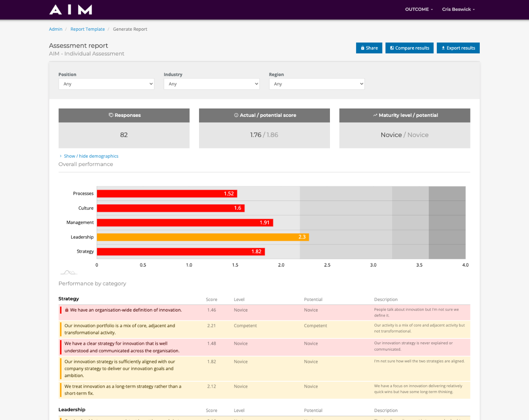Open the Report Template breadcrumb link

point(88,29)
